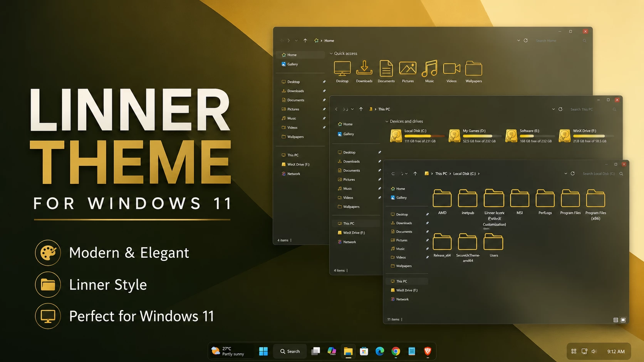Open Microsoft Store from taskbar

pos(364,351)
